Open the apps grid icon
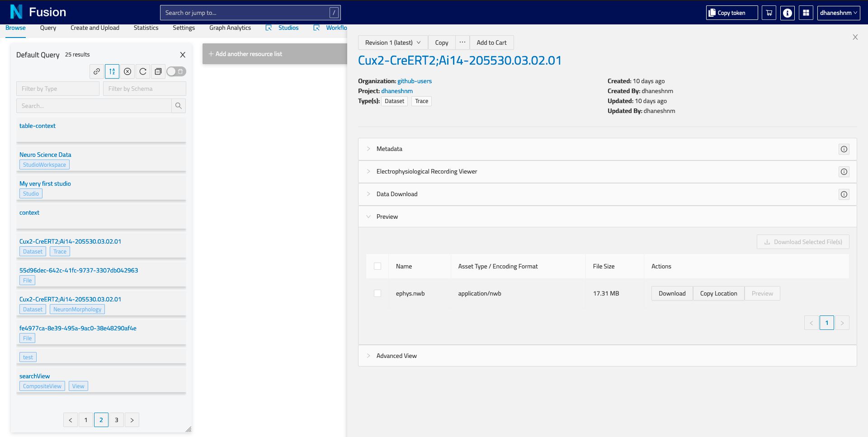 tap(806, 13)
